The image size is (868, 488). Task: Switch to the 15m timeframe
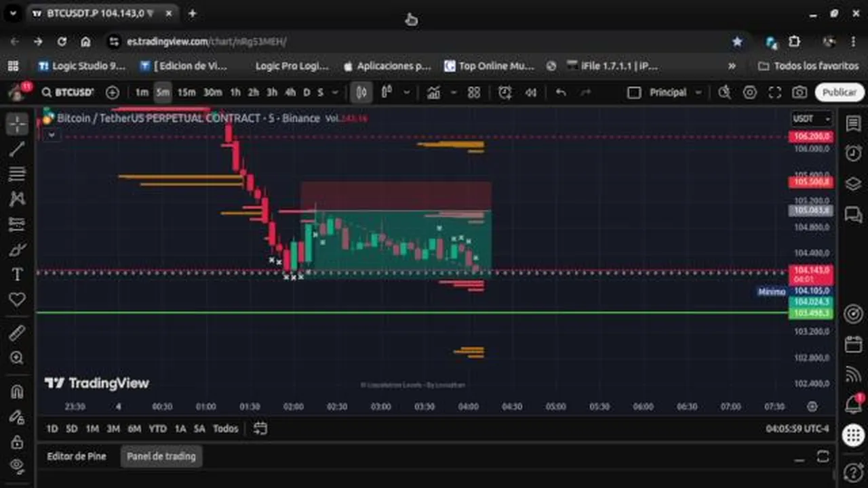tap(186, 92)
